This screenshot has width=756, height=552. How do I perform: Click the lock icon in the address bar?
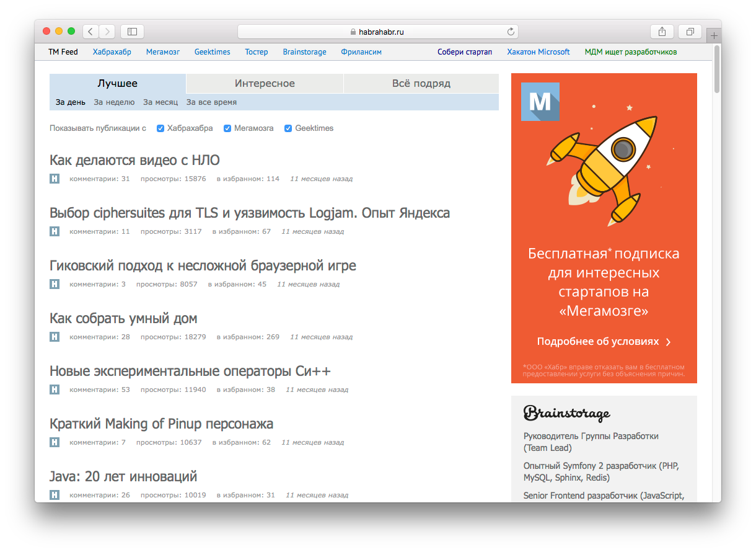point(353,32)
